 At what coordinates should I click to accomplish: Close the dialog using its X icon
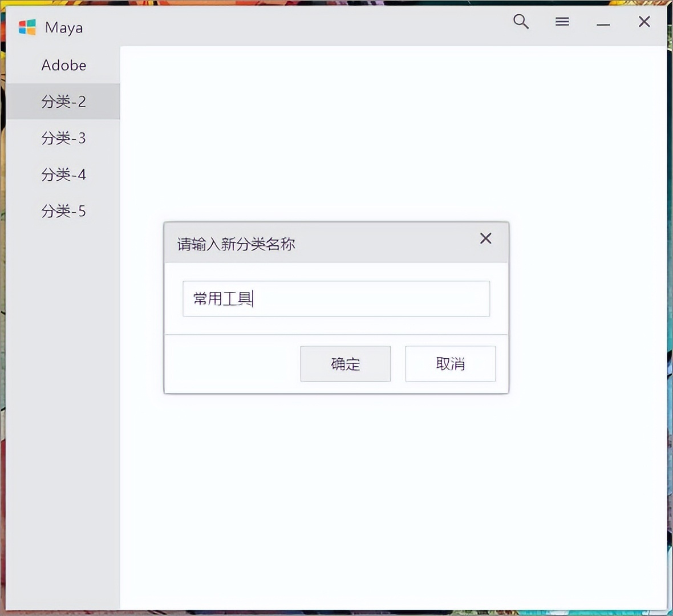tap(485, 238)
